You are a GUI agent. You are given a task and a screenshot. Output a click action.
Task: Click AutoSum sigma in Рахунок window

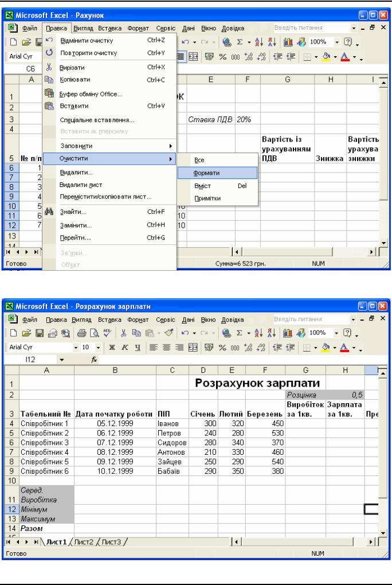240,42
